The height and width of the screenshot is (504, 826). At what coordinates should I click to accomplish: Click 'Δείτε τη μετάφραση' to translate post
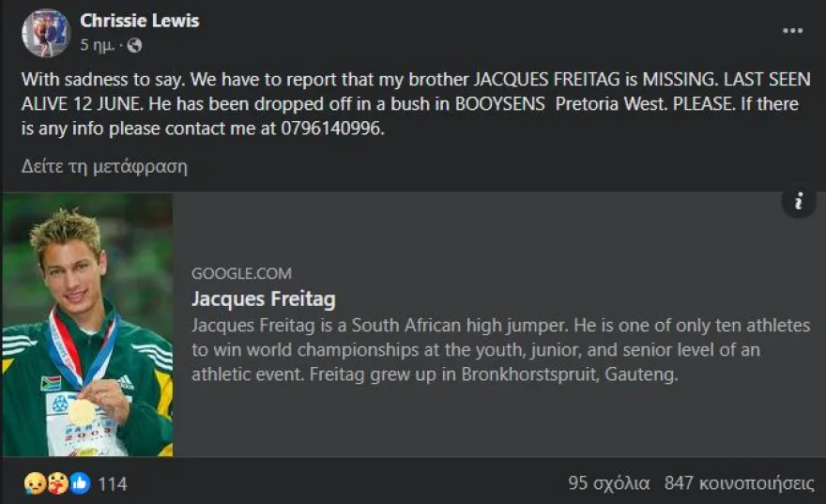point(104,167)
